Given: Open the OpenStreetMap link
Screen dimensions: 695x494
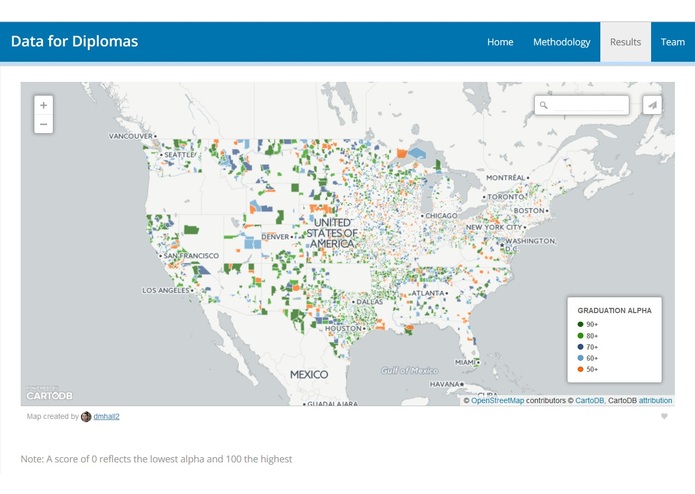Looking at the screenshot, I should 497,401.
